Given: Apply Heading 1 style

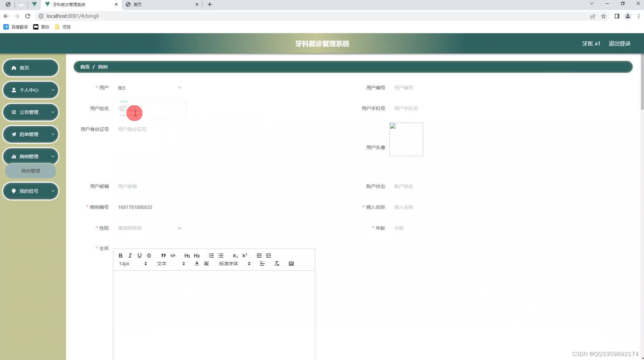Looking at the screenshot, I should point(187,256).
